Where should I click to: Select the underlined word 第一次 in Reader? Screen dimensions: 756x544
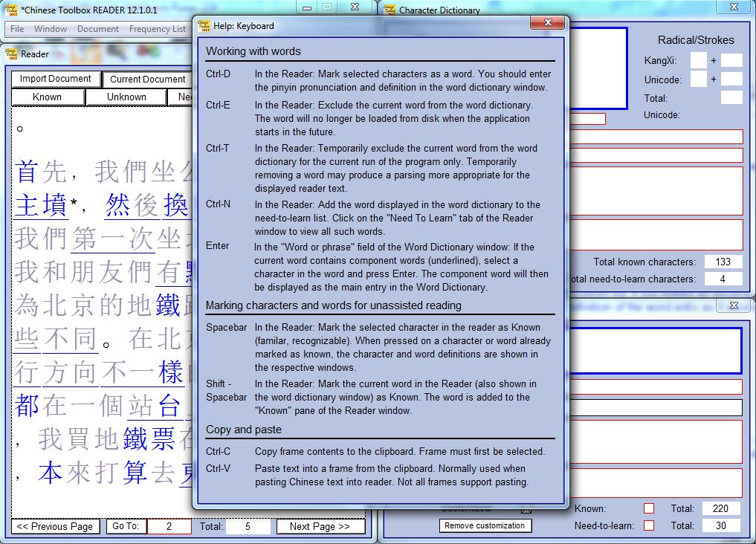point(113,239)
